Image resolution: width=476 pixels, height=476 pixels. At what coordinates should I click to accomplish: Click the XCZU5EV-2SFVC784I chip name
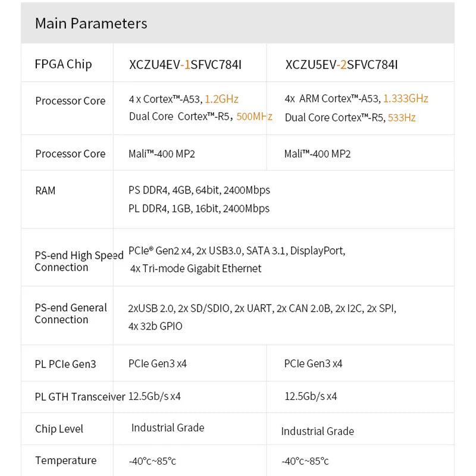tap(342, 65)
